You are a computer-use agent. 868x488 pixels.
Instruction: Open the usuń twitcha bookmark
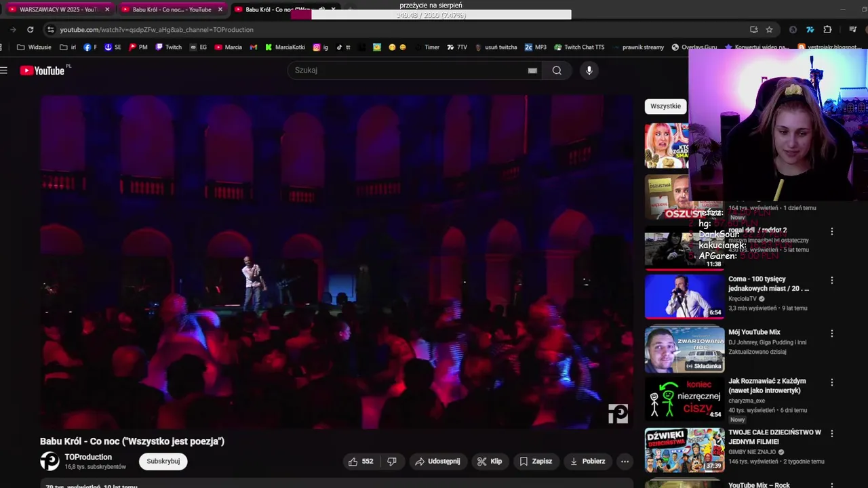click(496, 47)
